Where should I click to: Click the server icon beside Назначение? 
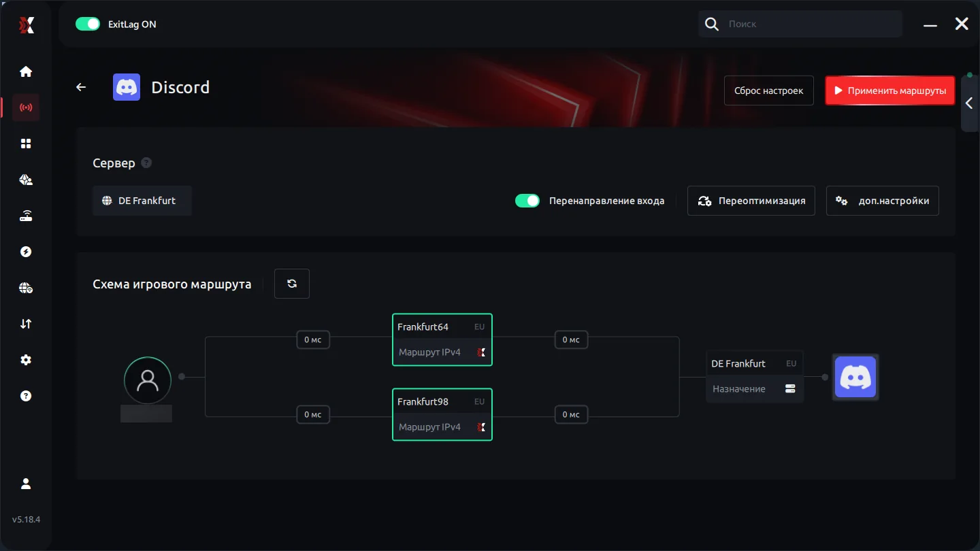790,389
